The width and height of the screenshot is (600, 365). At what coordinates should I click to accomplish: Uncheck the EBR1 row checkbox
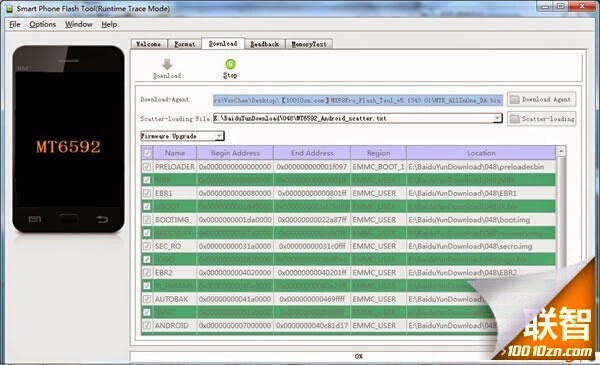(x=147, y=193)
